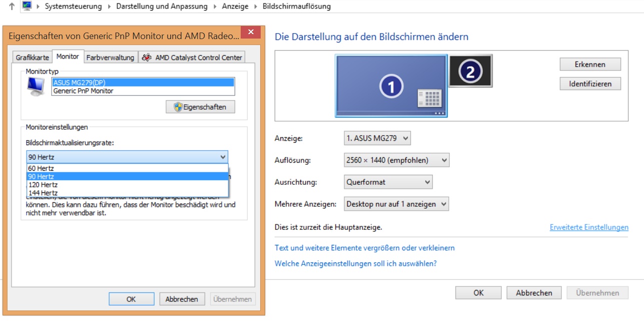Viewport: 644px width, 324px height.
Task: Open the Anzeige dropdown
Action: (377, 138)
